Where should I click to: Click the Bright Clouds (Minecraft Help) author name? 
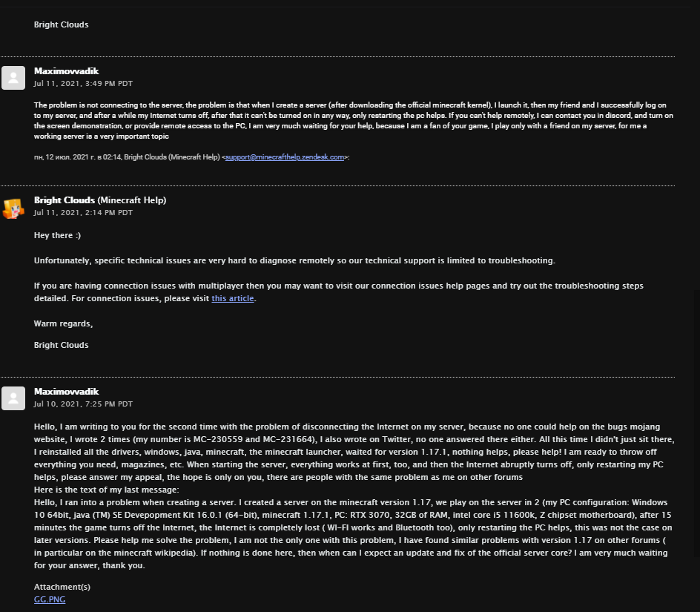pos(99,200)
